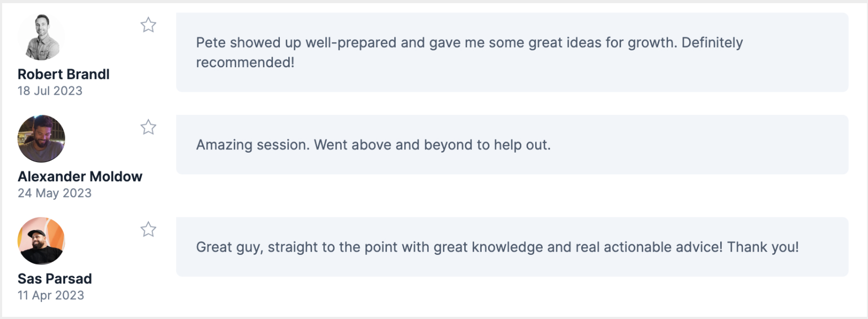This screenshot has width=868, height=319.
Task: Select the "Great guy, straight to the point" review
Action: pos(497,247)
